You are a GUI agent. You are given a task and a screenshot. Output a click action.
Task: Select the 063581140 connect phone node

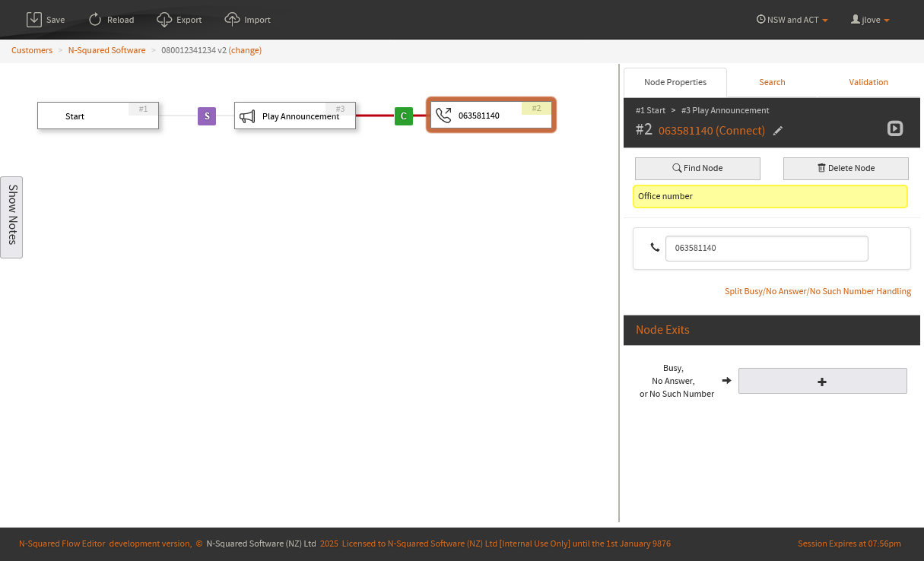[x=491, y=116]
